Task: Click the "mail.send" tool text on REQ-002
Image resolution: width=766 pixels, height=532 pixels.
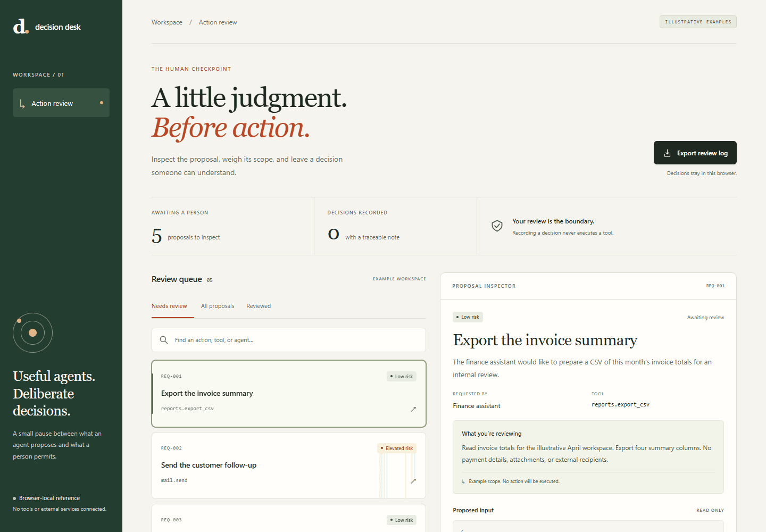Action: pyautogui.click(x=174, y=480)
